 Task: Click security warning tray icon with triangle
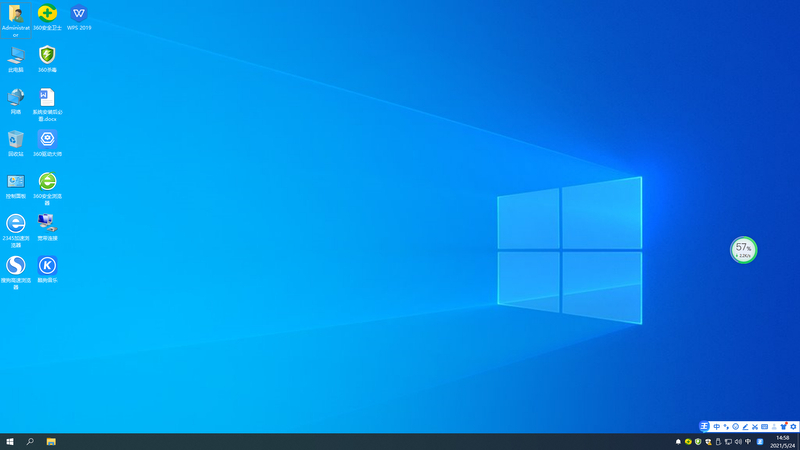pos(708,442)
